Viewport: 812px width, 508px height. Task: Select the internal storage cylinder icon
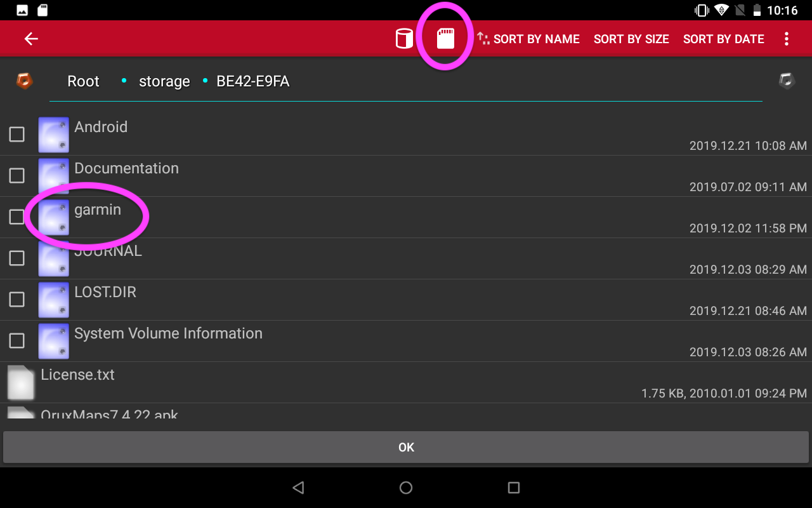point(404,39)
